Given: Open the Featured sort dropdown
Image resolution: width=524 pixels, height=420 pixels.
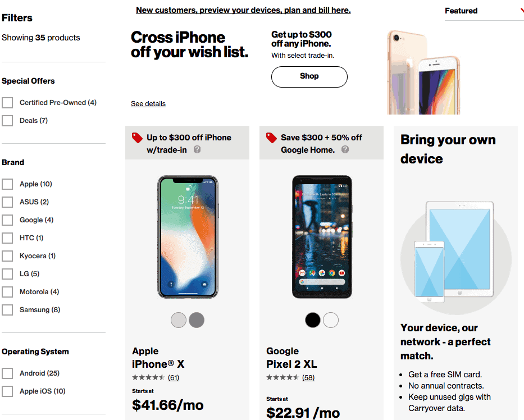Looking at the screenshot, I should (x=483, y=11).
